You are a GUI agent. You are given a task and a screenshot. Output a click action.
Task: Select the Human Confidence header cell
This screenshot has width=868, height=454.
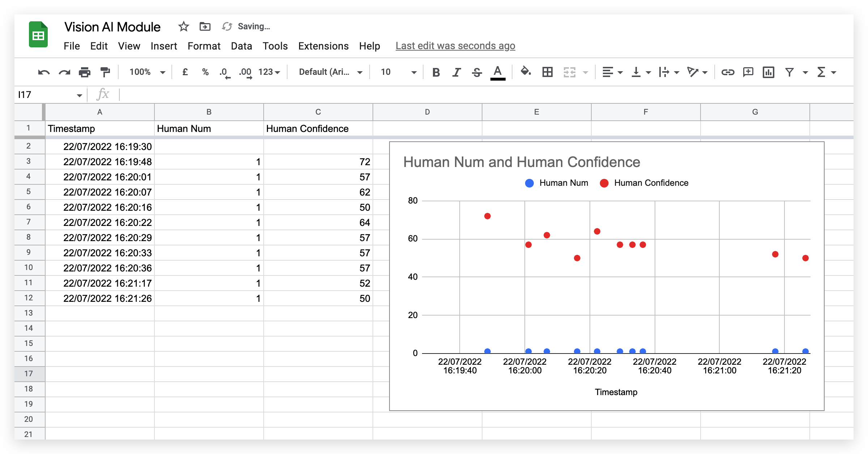coord(318,129)
